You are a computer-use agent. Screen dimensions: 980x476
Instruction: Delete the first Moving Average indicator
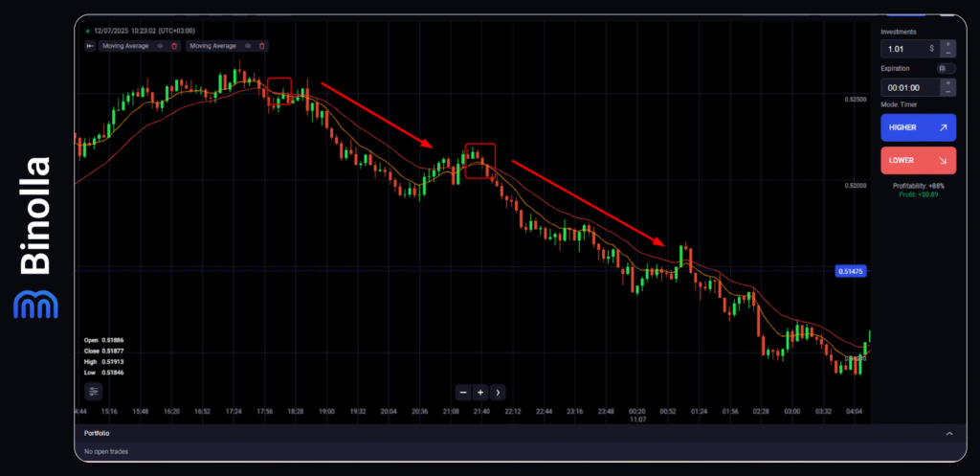174,46
